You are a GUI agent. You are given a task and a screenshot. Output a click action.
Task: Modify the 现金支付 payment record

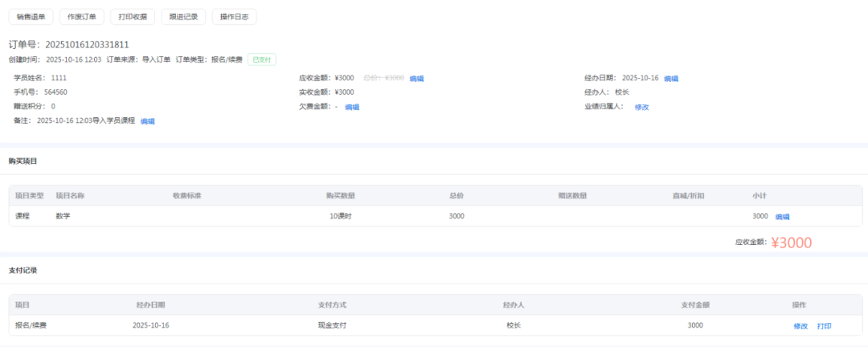coord(800,326)
